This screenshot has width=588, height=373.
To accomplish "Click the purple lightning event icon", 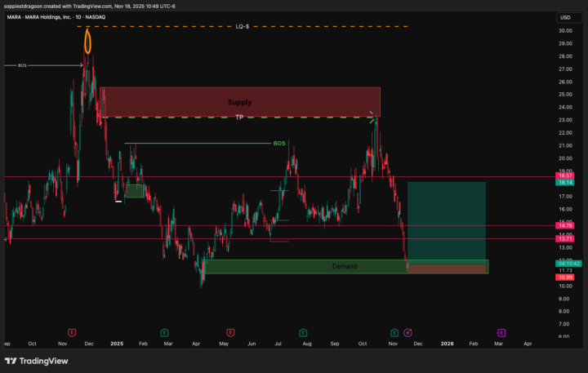I will point(408,332).
